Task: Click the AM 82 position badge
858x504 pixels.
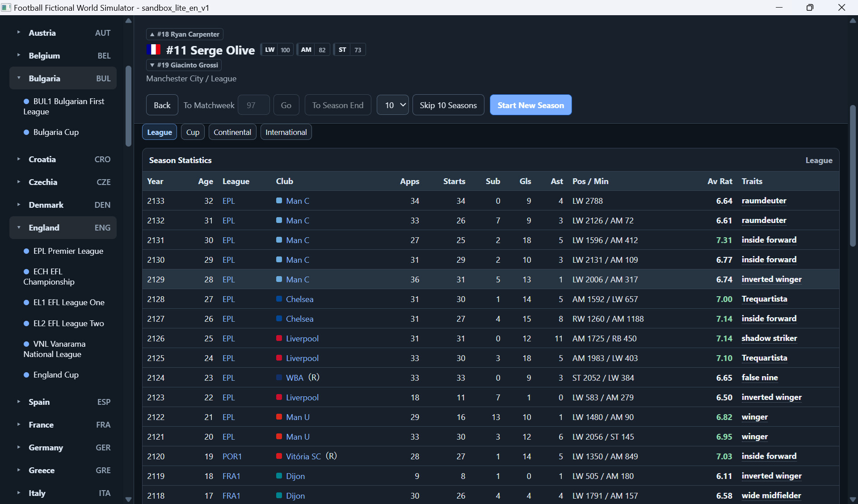Action: (x=313, y=50)
